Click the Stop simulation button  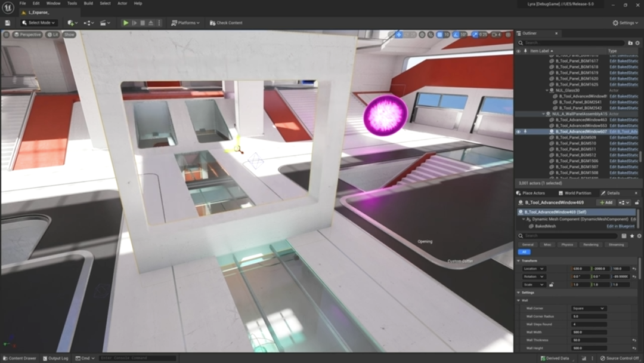click(142, 23)
